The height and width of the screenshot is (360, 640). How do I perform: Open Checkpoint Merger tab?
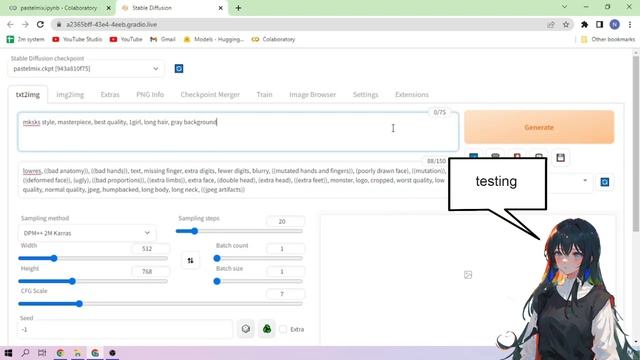(210, 94)
